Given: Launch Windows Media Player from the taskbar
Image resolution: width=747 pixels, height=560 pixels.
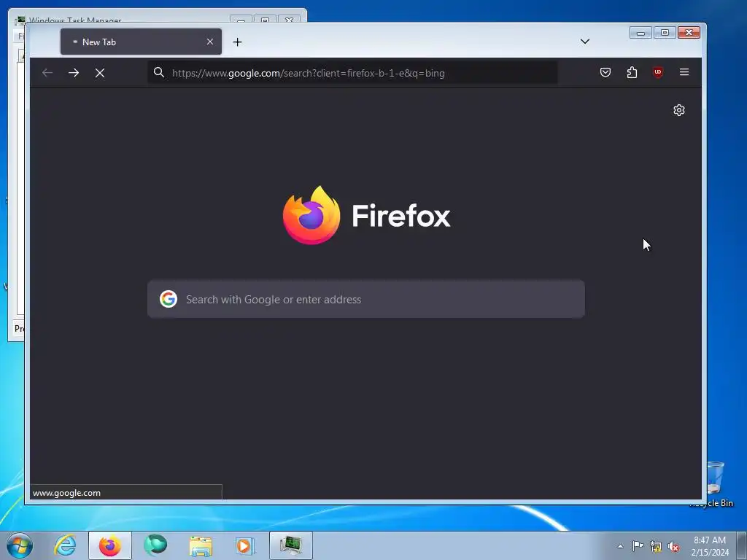Looking at the screenshot, I should (x=245, y=545).
